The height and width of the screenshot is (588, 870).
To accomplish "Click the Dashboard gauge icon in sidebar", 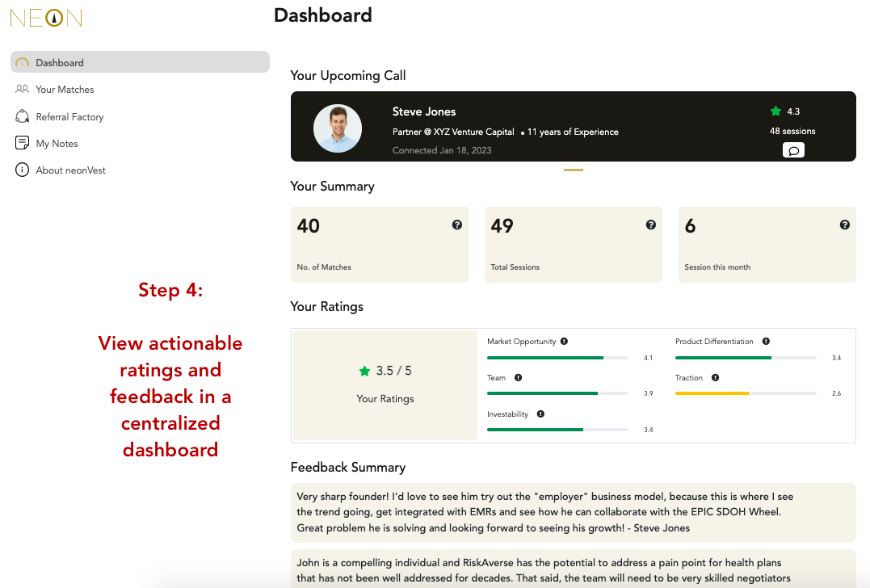I will 22,63.
